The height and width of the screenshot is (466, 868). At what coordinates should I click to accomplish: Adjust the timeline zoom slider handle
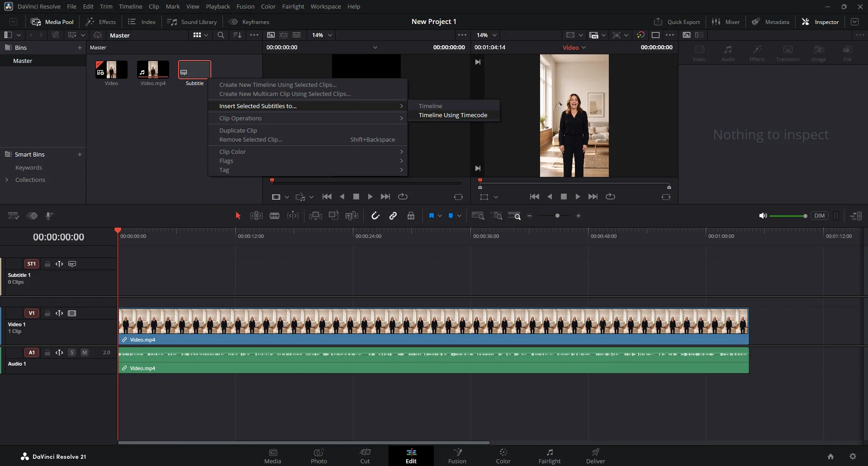coord(557,216)
